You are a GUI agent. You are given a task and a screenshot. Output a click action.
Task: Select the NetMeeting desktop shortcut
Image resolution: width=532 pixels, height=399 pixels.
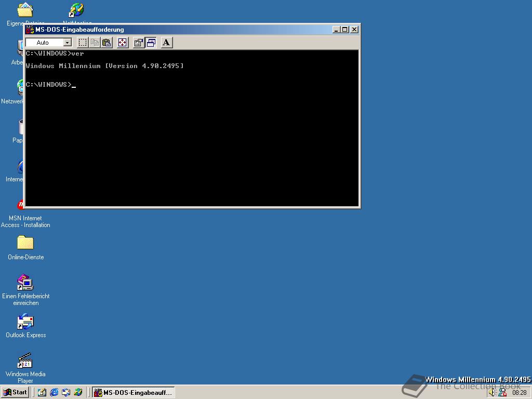77,10
